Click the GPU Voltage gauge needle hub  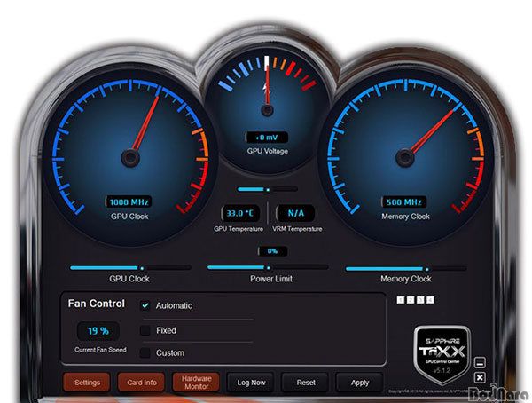coord(268,110)
